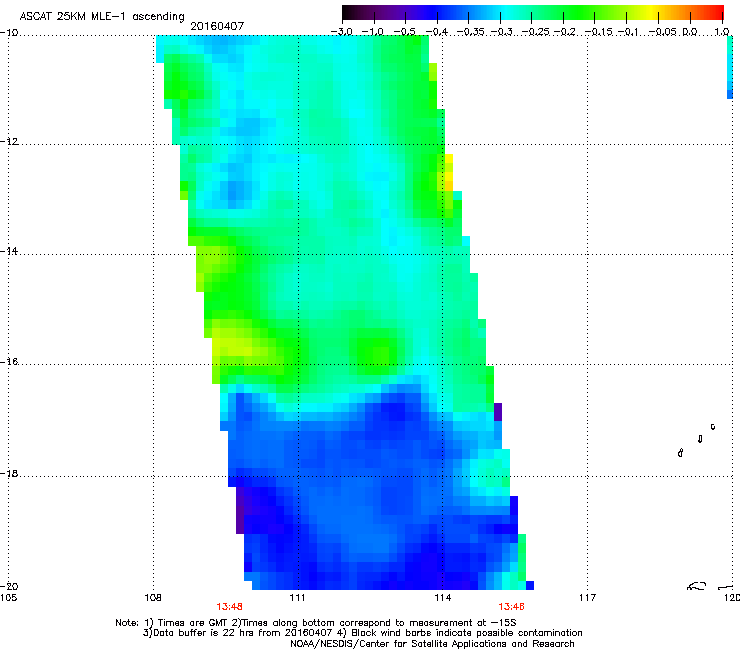
Task: Click the yellow-orange cells on swath's east edge
Action: tap(448, 172)
